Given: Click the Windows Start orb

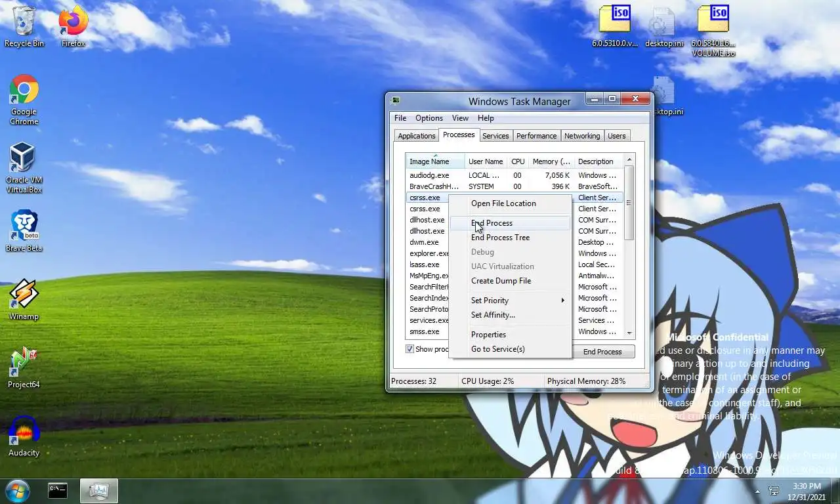Looking at the screenshot, I should (x=17, y=490).
